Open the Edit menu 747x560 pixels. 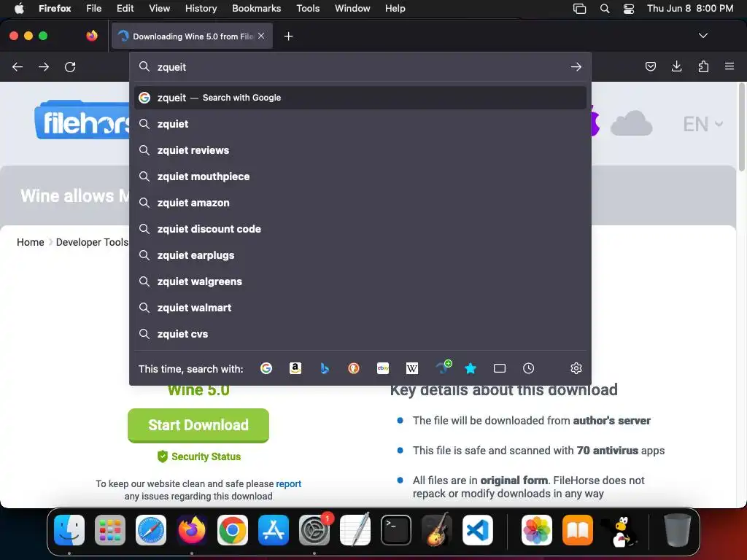point(125,9)
